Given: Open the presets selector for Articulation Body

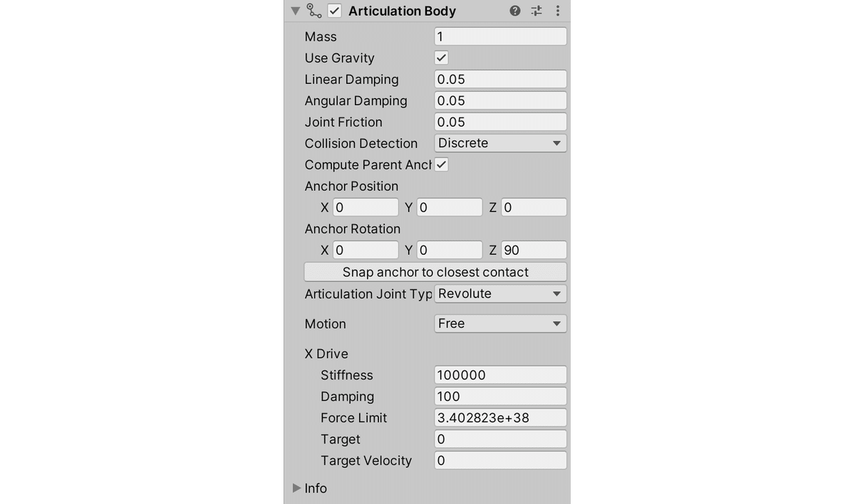Looking at the screenshot, I should [x=536, y=11].
